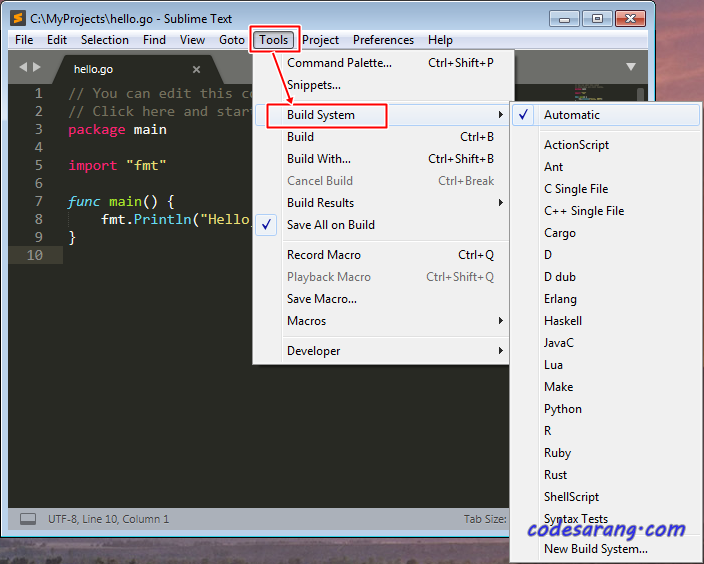Expand the Build System submenu
Screen dimensions: 704x564
pyautogui.click(x=382, y=115)
